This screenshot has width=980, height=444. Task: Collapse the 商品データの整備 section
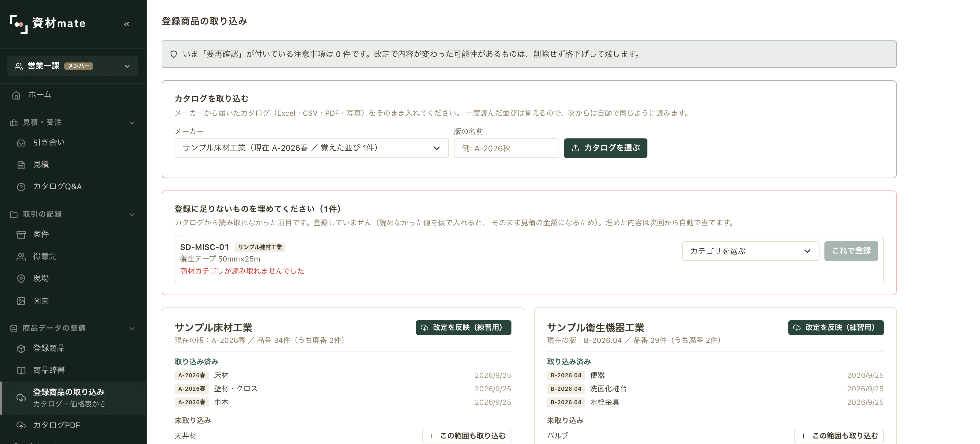132,328
